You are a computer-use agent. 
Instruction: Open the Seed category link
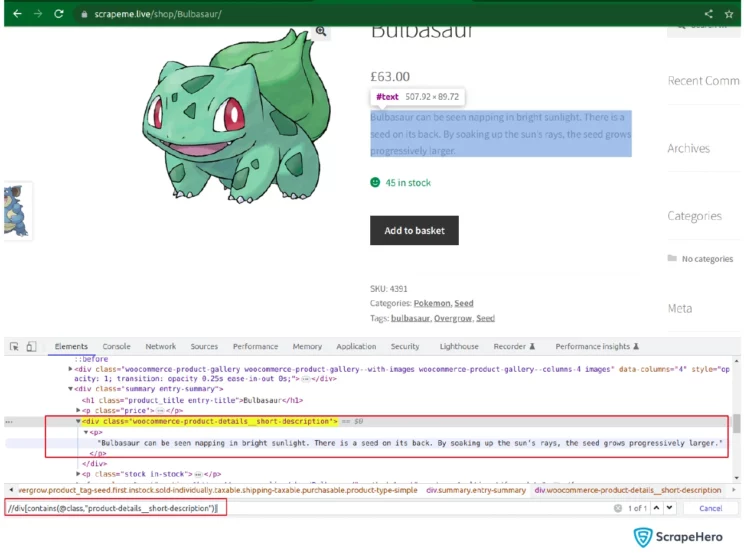click(x=464, y=303)
